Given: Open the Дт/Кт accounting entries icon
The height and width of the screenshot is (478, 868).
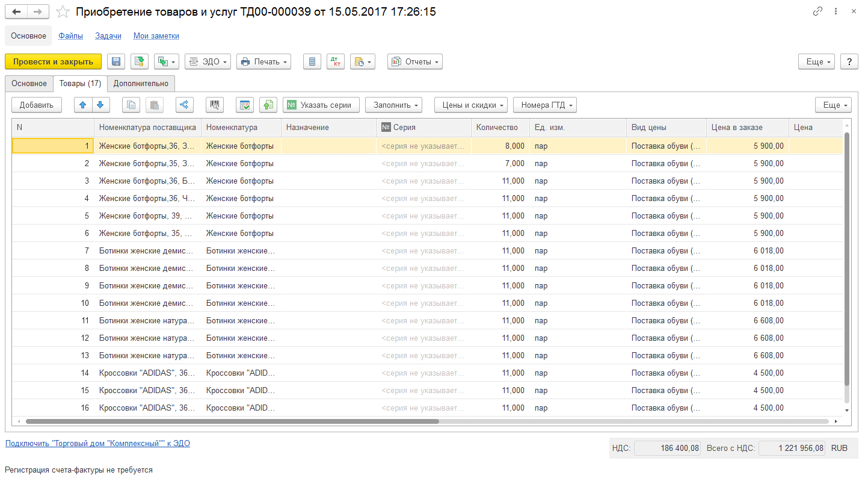Looking at the screenshot, I should click(x=335, y=61).
